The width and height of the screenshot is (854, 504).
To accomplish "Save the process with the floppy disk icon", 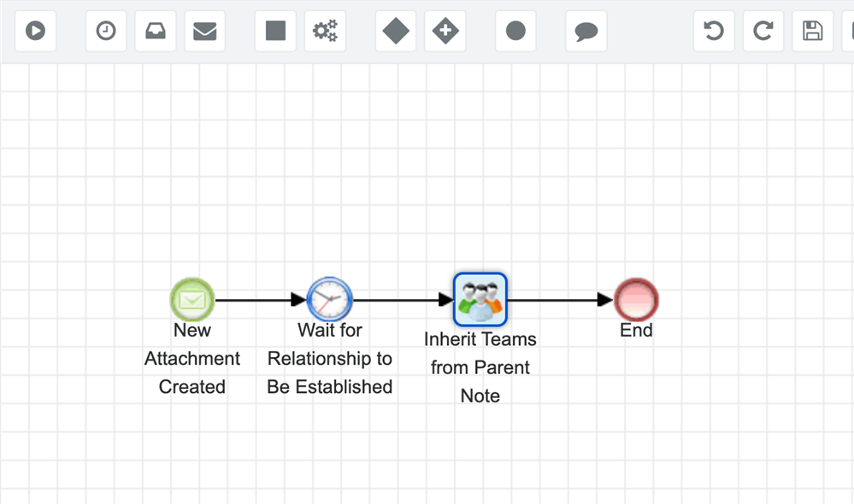I will tap(812, 32).
